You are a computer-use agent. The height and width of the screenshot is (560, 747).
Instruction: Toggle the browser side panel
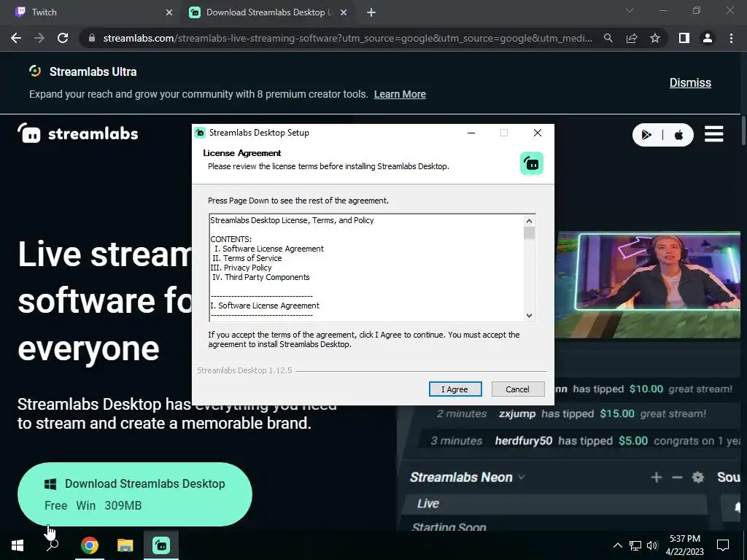click(x=684, y=38)
